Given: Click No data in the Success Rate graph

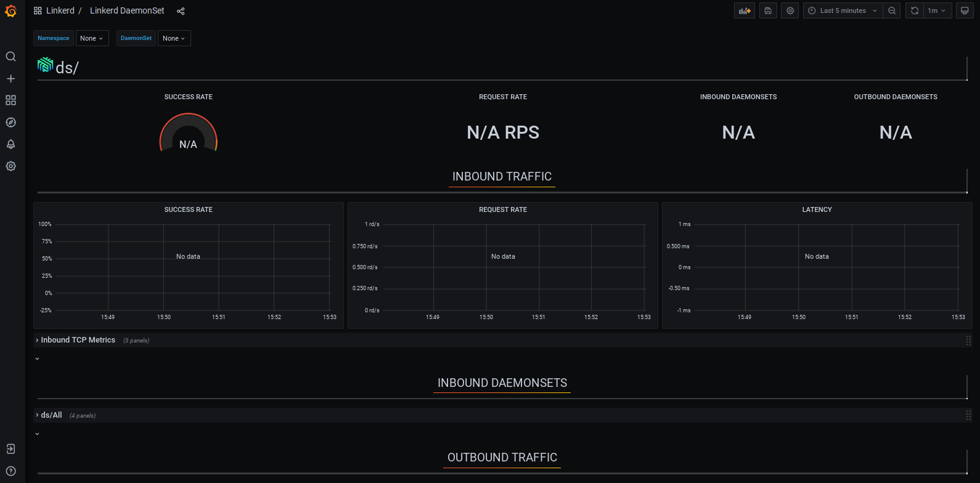Looking at the screenshot, I should pos(188,256).
